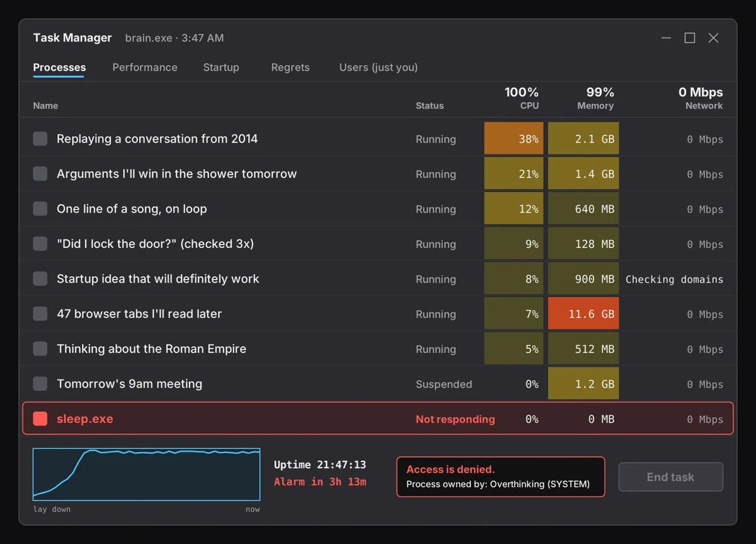Check the 47 browser tabs row checkbox
The width and height of the screenshot is (756, 544).
pyautogui.click(x=40, y=314)
